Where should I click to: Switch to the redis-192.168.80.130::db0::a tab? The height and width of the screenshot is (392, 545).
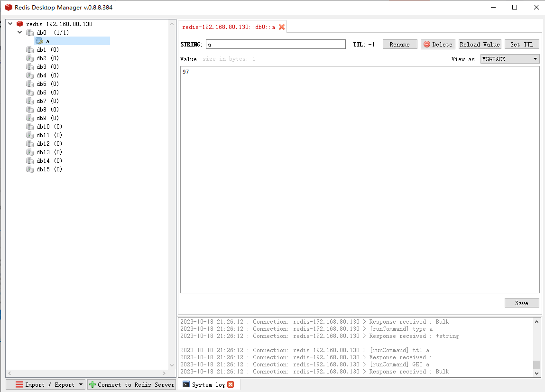229,27
